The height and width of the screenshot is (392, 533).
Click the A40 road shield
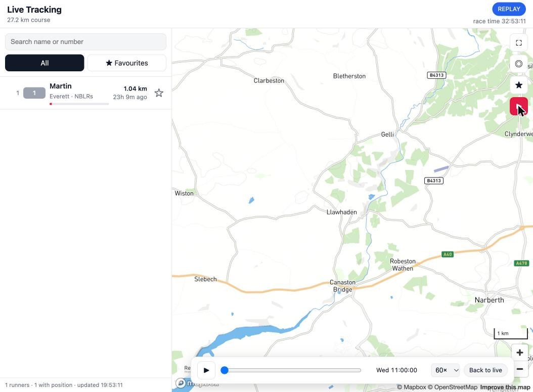pyautogui.click(x=448, y=254)
